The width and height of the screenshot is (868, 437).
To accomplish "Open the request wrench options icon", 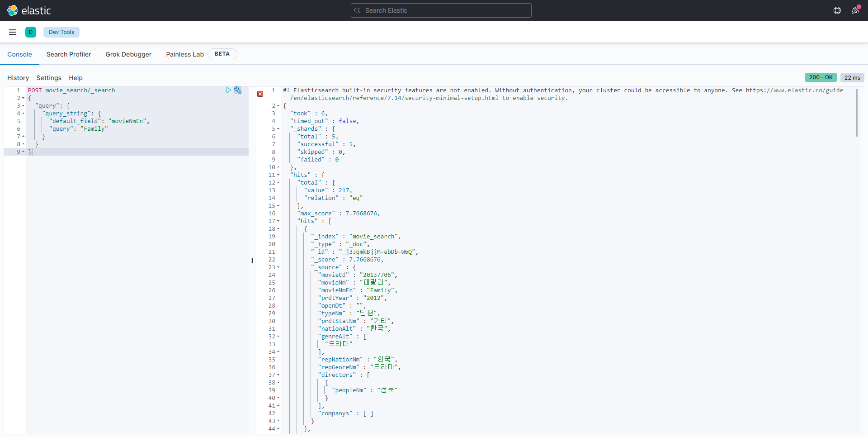I will pyautogui.click(x=238, y=90).
